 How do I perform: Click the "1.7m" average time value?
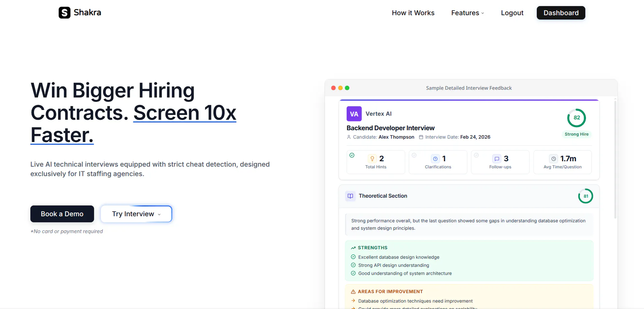tap(568, 159)
